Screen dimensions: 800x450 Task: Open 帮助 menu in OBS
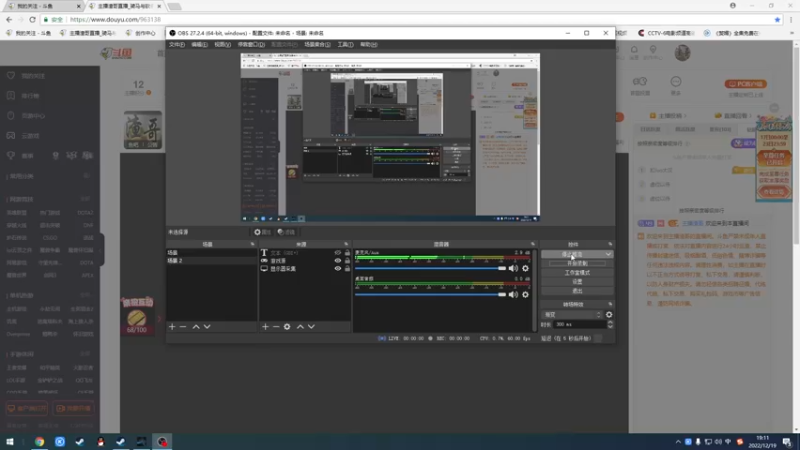pos(368,44)
